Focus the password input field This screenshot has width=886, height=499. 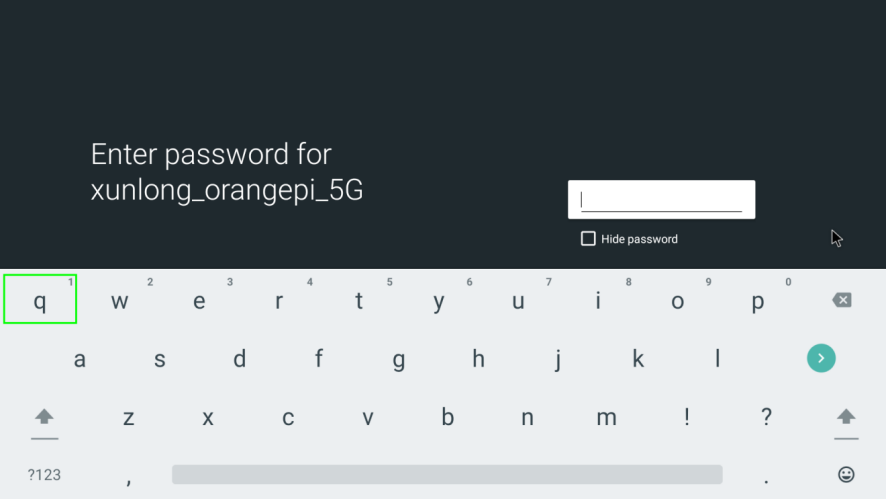coord(661,199)
